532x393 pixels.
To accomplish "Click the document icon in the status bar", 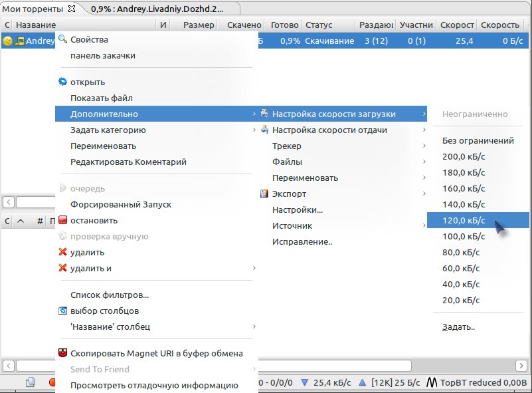I will [31, 382].
